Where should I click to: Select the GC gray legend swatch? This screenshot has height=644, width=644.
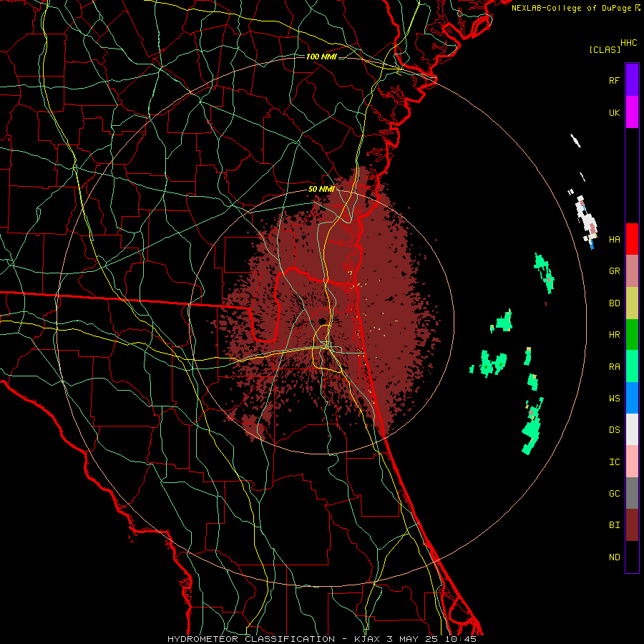pos(632,493)
